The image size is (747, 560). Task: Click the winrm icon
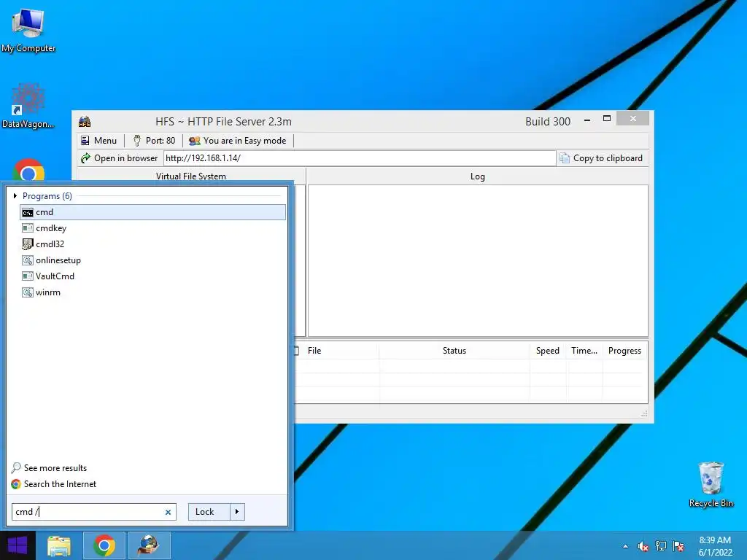(x=28, y=292)
